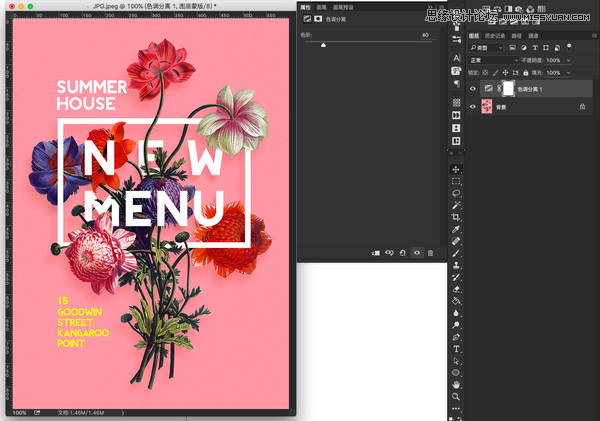Open the Paragraph panel icon
Image resolution: width=600 pixels, height=421 pixels.
tap(457, 83)
